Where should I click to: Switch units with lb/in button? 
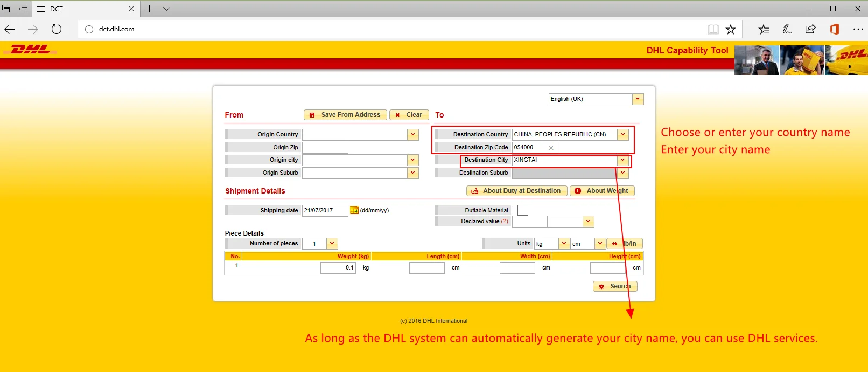pos(625,244)
